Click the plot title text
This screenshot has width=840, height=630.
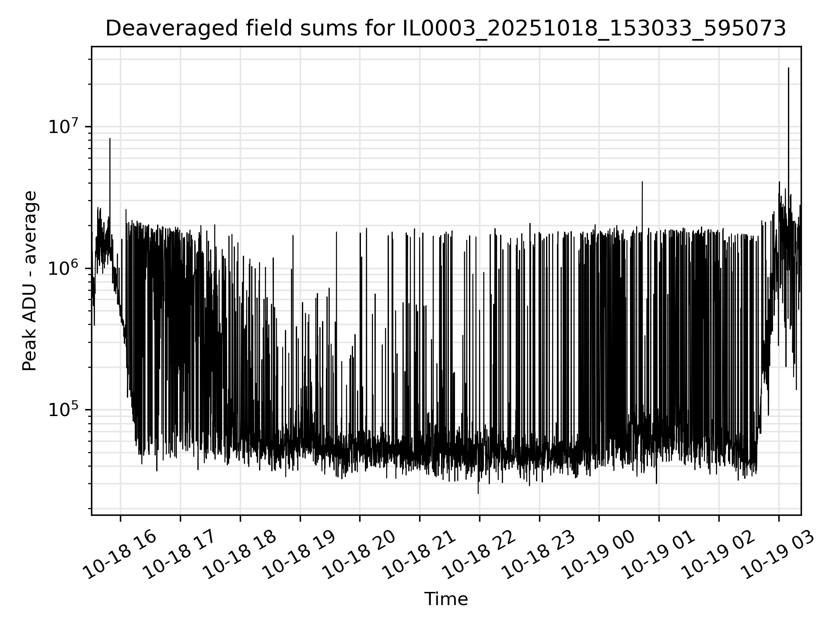[446, 29]
